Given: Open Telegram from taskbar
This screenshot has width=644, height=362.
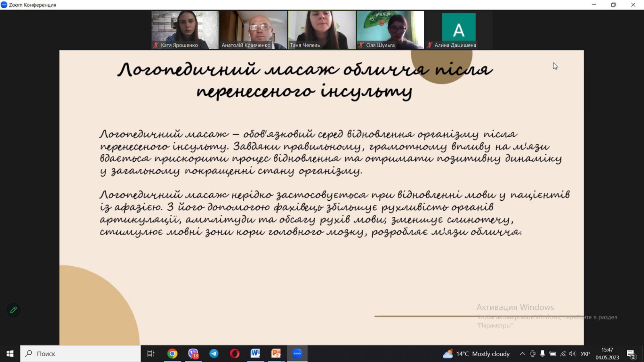Looking at the screenshot, I should 214,354.
